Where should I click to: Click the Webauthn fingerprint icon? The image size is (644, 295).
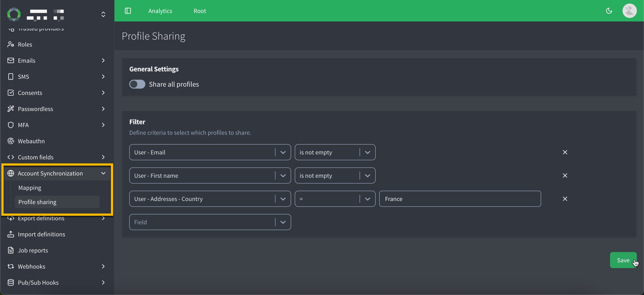[x=11, y=141]
